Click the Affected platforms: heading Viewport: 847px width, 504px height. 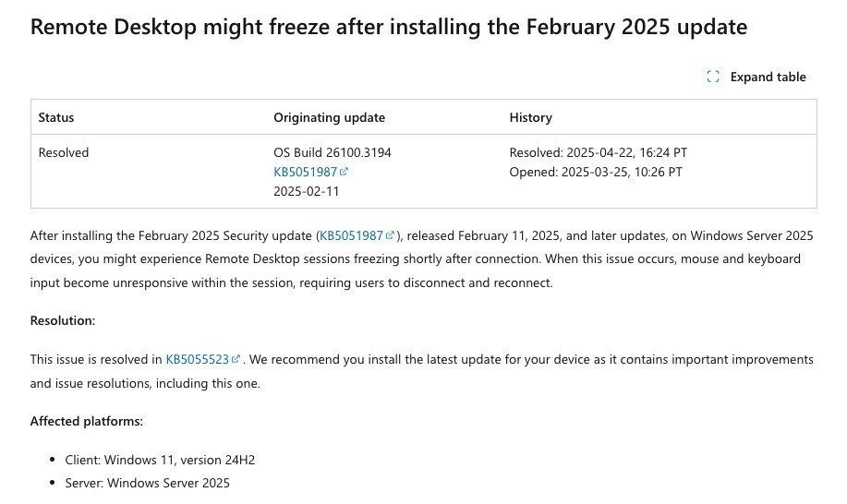click(87, 421)
